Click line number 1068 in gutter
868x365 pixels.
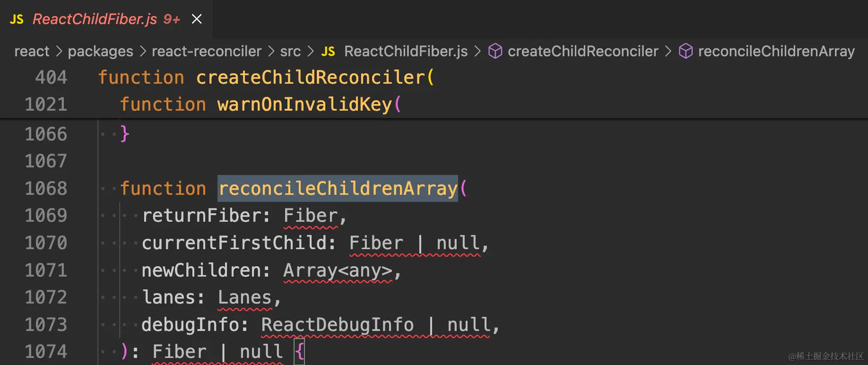click(x=46, y=189)
